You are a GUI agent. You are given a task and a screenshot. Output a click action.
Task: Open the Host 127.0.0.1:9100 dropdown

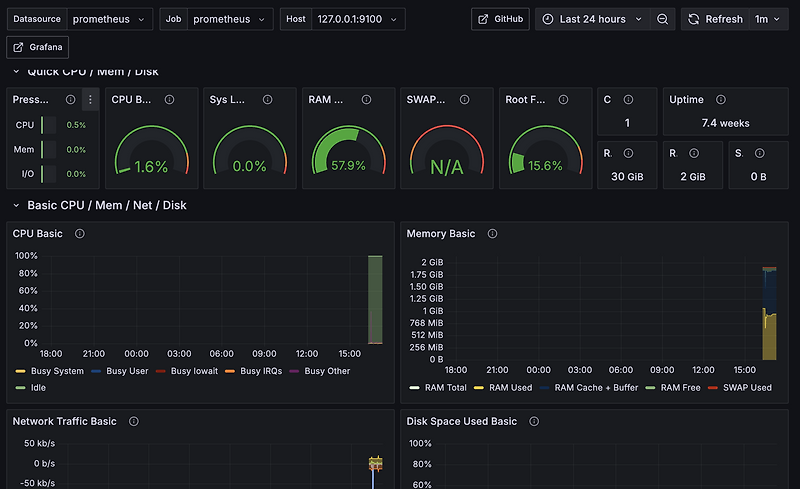pos(358,19)
